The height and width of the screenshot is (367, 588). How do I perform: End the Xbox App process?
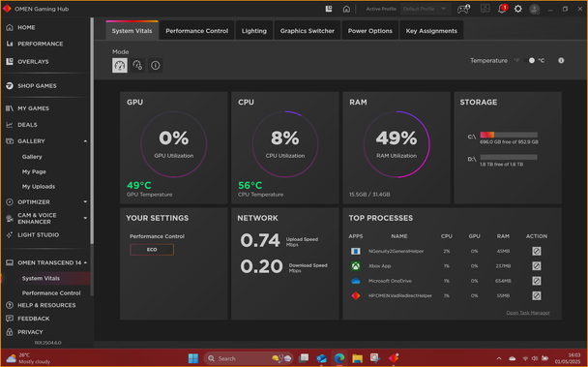pos(536,266)
